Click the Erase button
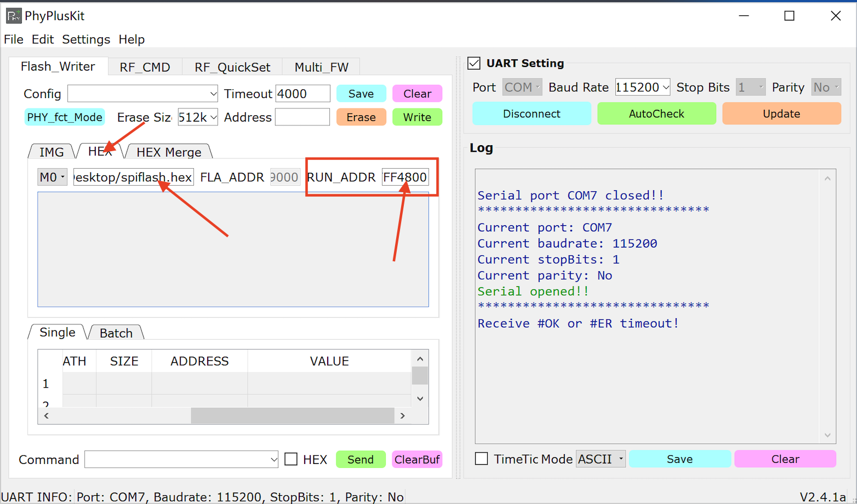857x504 pixels. click(361, 117)
